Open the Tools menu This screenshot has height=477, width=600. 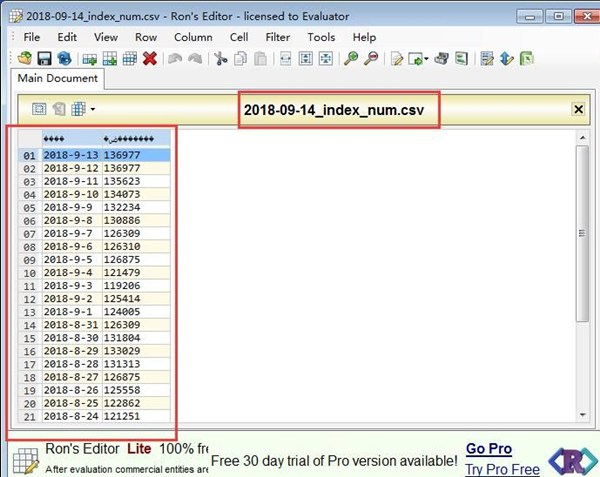point(321,37)
